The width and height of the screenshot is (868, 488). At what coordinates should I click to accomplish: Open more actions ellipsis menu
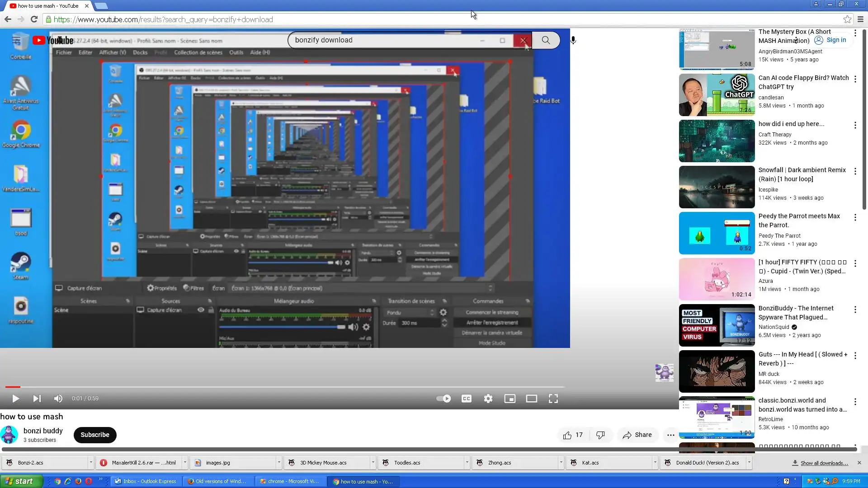click(x=671, y=435)
